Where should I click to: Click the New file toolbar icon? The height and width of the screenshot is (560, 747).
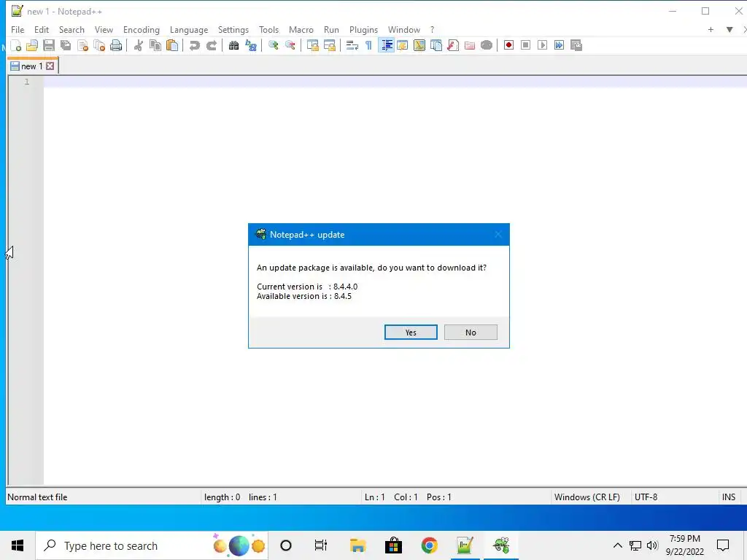coord(16,45)
